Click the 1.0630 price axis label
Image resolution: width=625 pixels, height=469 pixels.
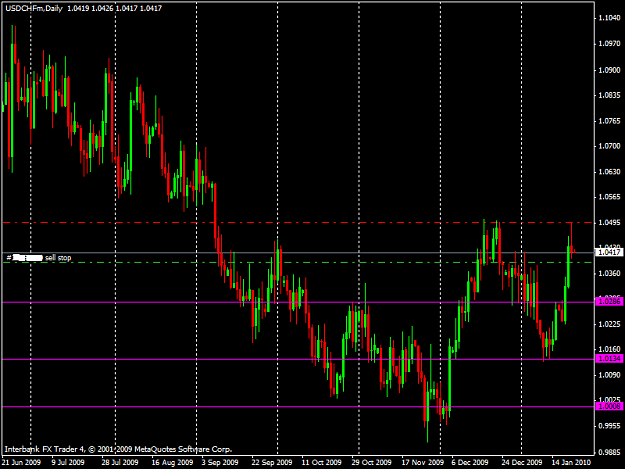coord(609,172)
